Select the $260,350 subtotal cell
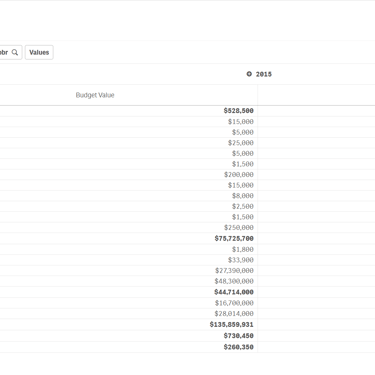 tap(239, 347)
